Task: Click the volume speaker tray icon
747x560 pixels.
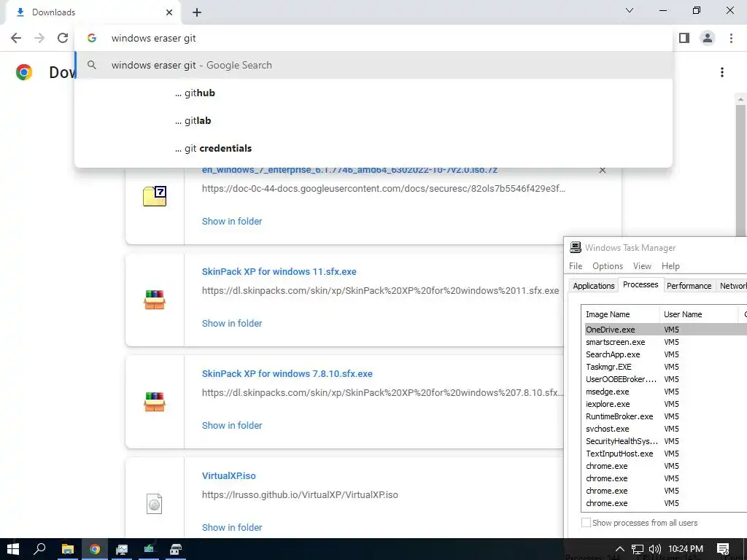Action: point(655,549)
